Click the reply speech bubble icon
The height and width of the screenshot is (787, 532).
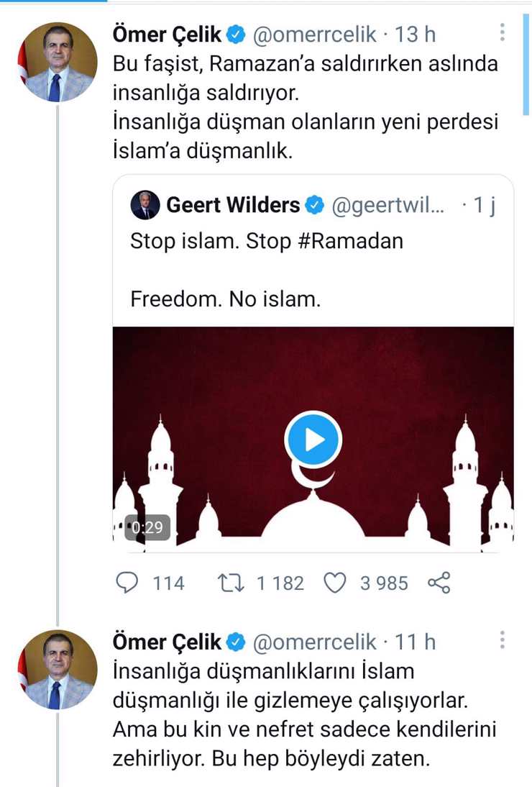[x=127, y=583]
